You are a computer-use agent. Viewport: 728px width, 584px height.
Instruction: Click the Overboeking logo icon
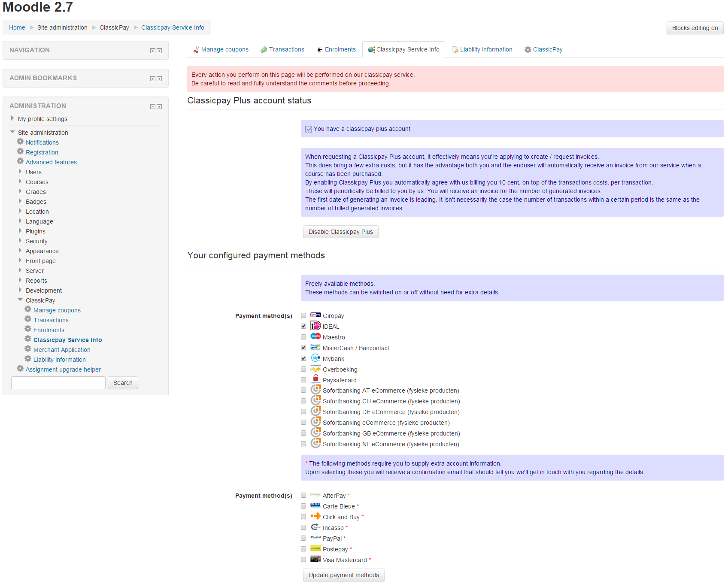[x=315, y=369]
